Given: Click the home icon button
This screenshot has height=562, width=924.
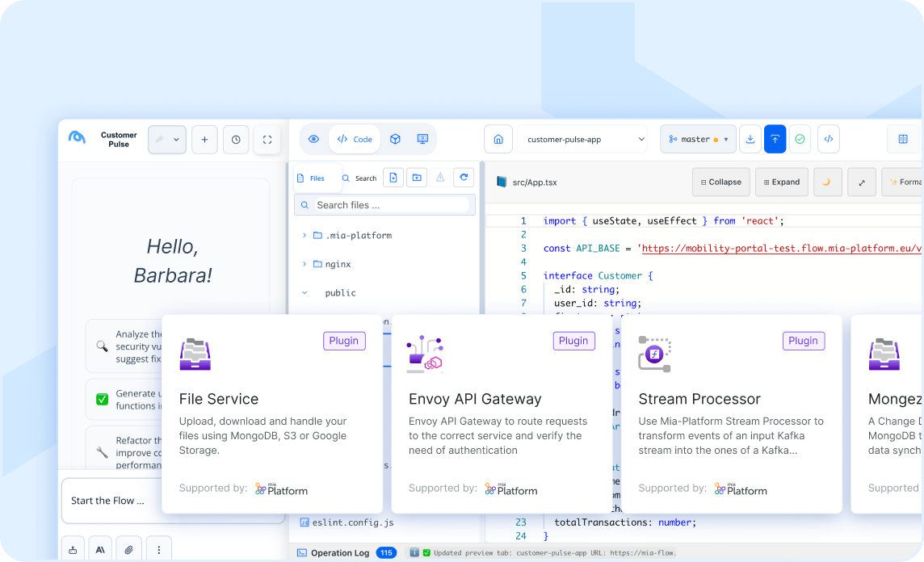Looking at the screenshot, I should pos(498,139).
